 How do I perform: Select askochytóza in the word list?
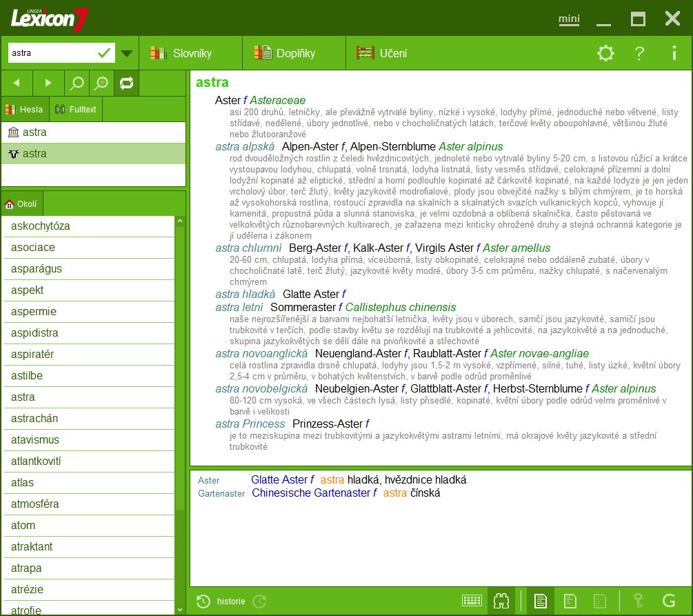point(88,226)
